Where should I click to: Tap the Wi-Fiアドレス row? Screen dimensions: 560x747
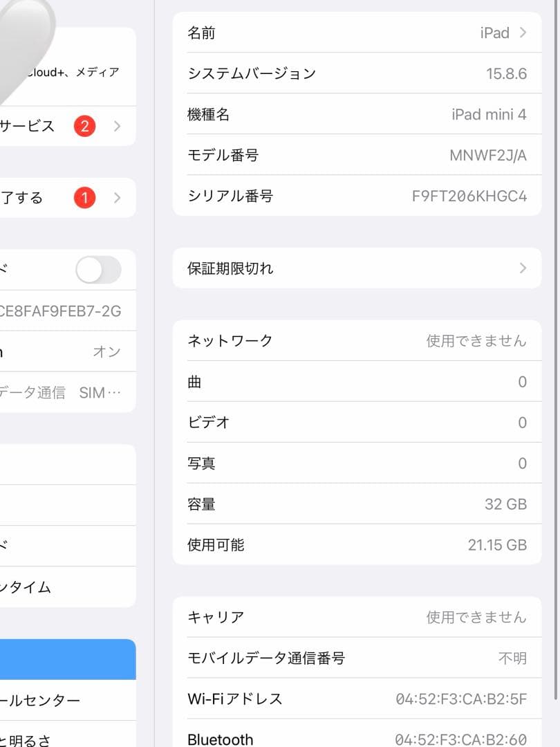tap(357, 699)
